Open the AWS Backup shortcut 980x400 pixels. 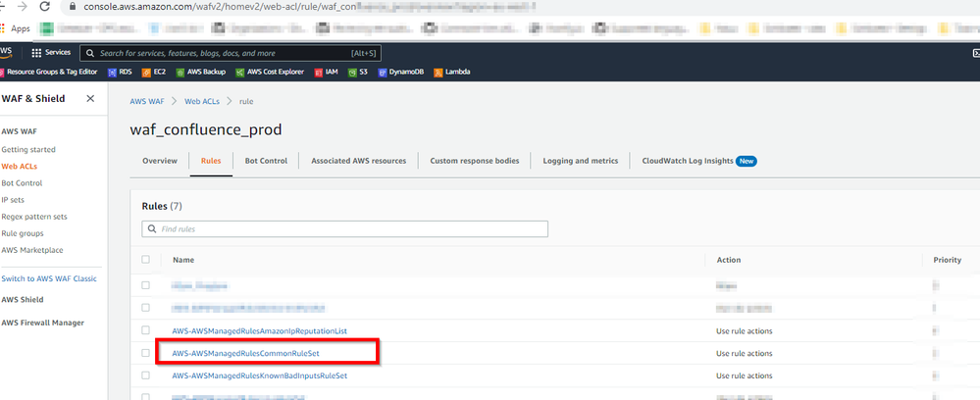pyautogui.click(x=201, y=73)
